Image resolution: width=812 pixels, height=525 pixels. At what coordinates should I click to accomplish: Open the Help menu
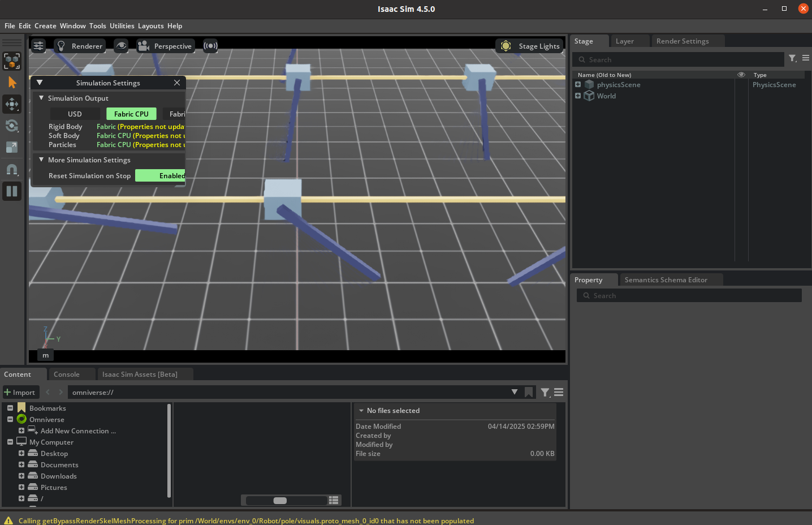tap(175, 26)
